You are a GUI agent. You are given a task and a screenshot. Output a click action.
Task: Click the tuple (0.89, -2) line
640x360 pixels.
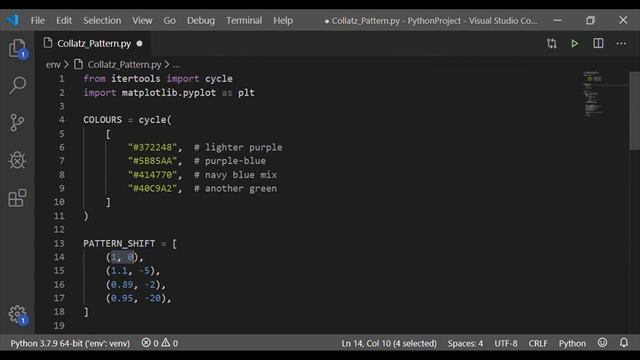tap(136, 284)
